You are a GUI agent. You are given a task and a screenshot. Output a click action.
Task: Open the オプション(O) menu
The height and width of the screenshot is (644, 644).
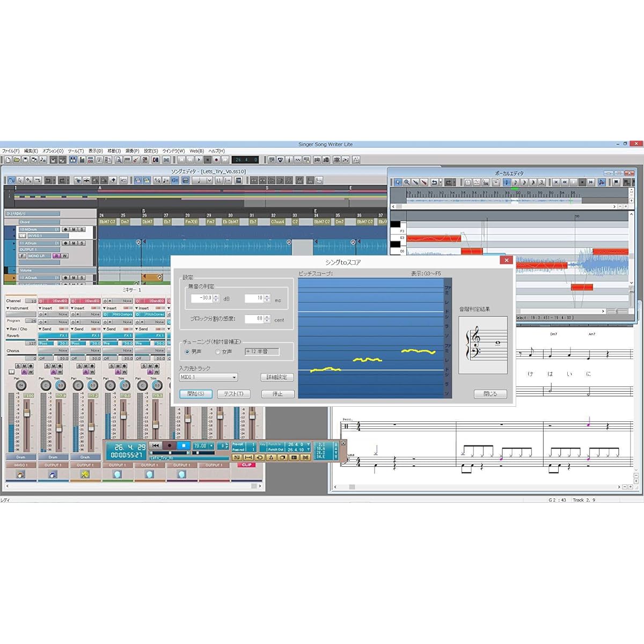(x=53, y=151)
